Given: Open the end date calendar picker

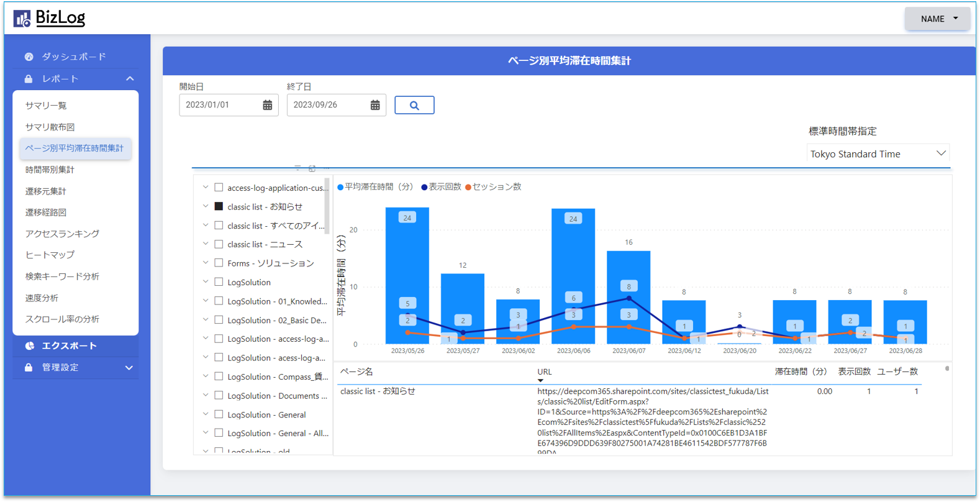Looking at the screenshot, I should click(x=375, y=105).
